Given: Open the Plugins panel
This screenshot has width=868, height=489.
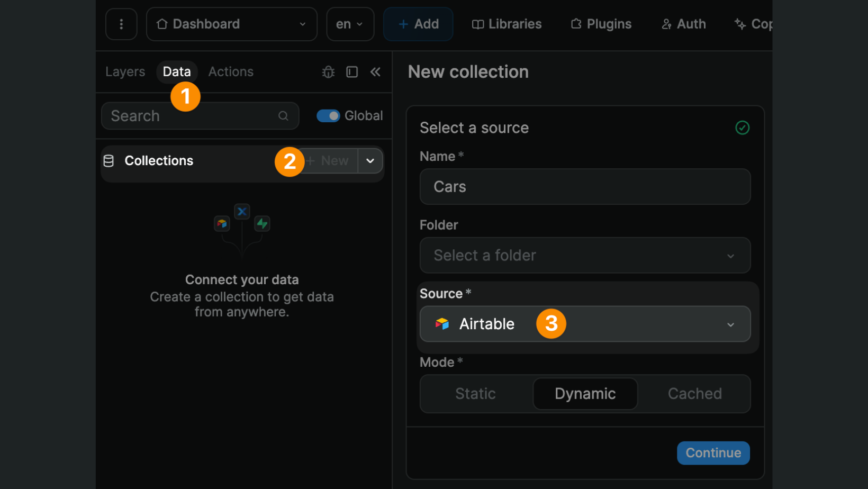Looking at the screenshot, I should [x=601, y=24].
